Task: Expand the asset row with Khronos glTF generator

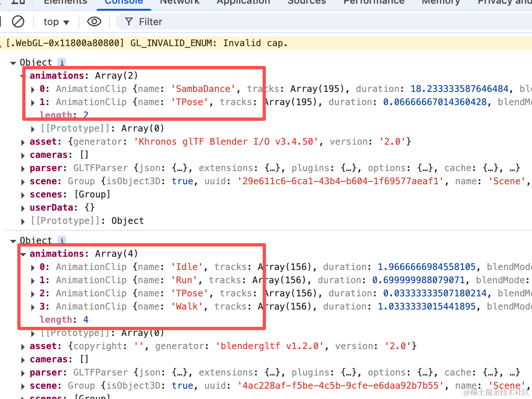Action: coord(23,142)
